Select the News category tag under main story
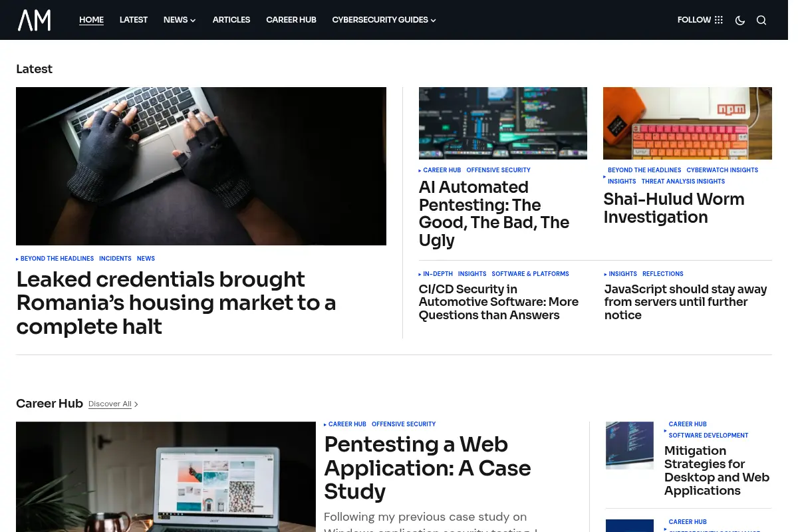Viewport: 798px width, 532px height. (146, 259)
